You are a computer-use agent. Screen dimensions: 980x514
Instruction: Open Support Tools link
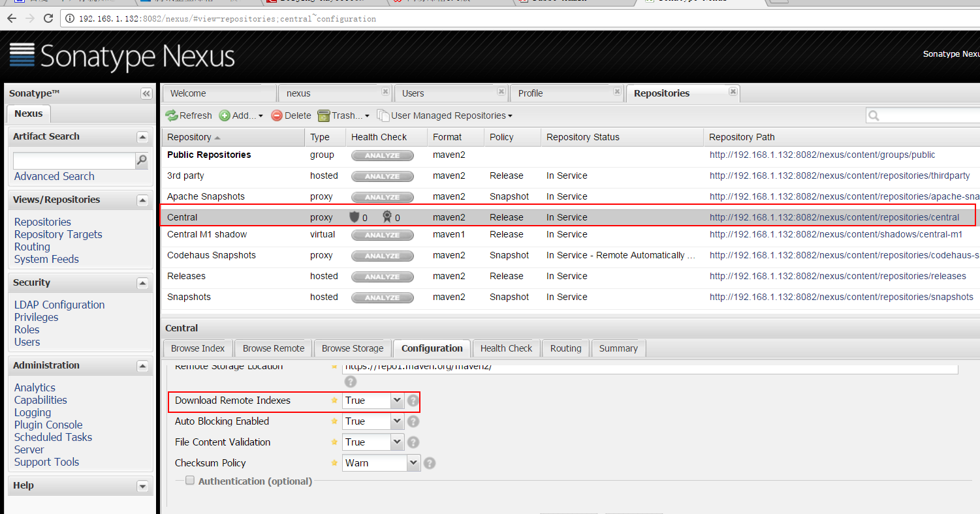tap(46, 462)
